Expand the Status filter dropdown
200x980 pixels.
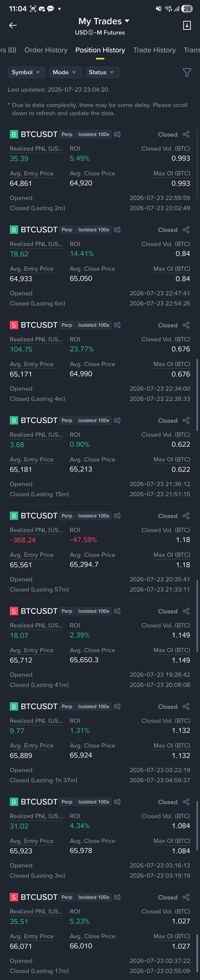(x=102, y=72)
